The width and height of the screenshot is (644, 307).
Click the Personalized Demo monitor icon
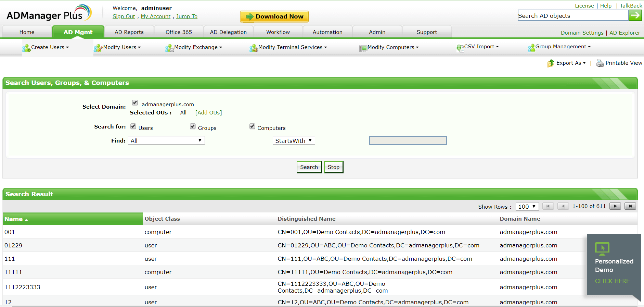coord(602,248)
